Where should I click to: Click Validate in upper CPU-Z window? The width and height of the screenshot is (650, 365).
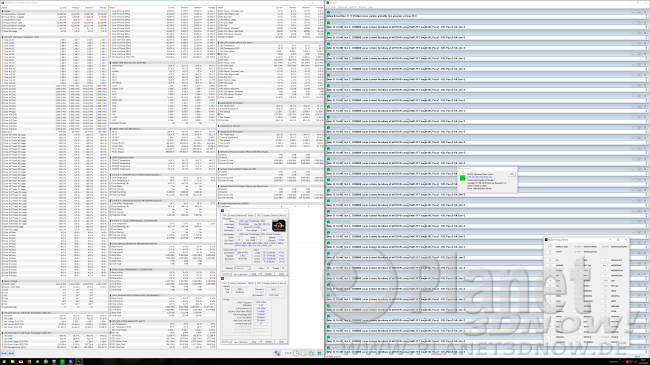(x=268, y=274)
